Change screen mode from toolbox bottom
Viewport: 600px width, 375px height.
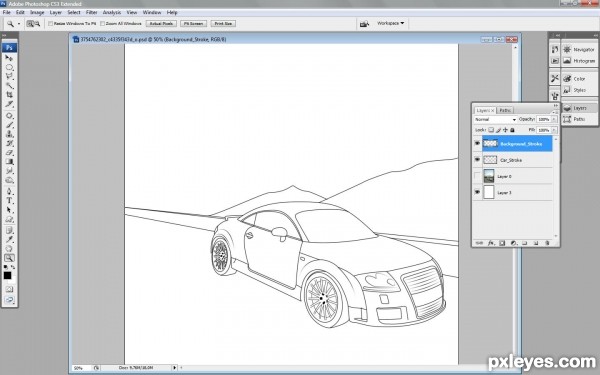9,300
